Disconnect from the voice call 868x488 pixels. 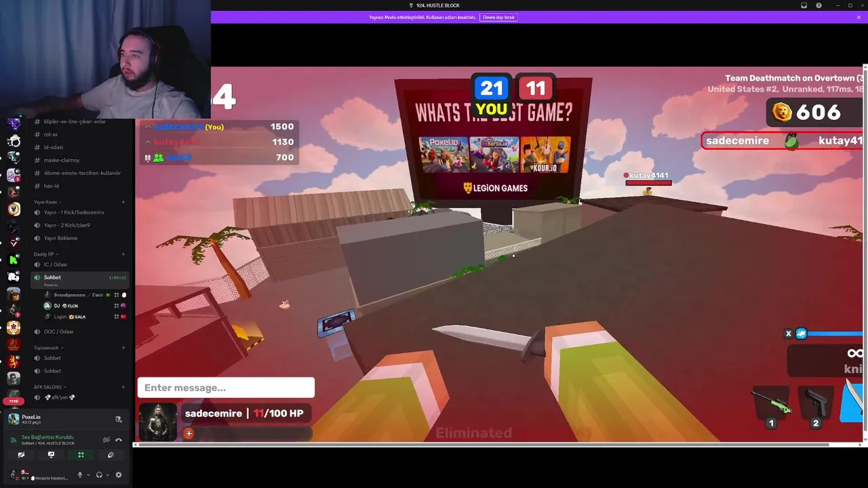coord(119,440)
